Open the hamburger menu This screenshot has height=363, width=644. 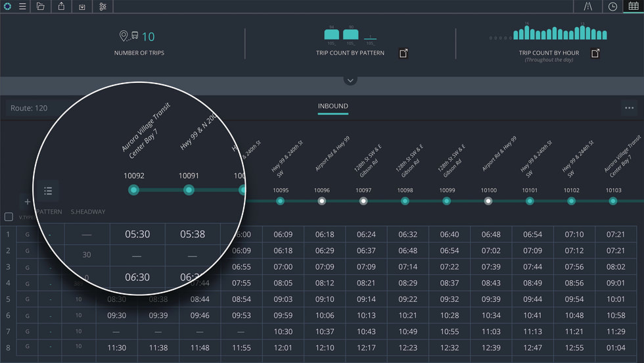[22, 7]
